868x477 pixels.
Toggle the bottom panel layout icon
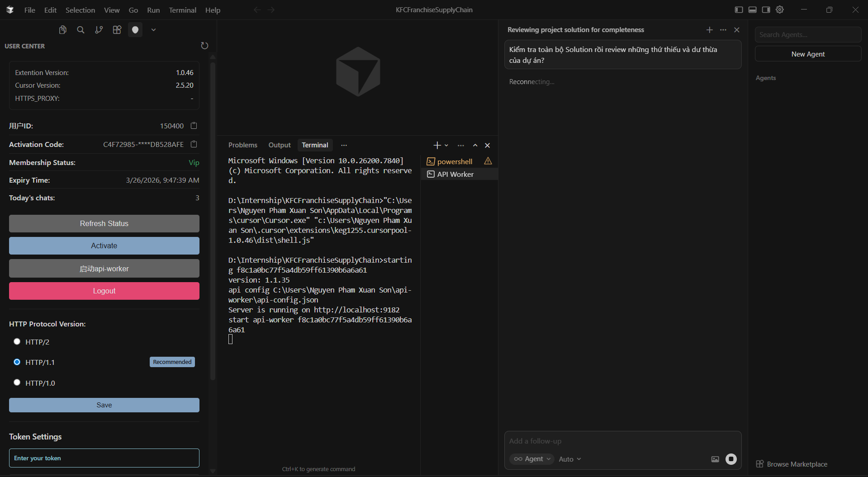[x=752, y=9]
